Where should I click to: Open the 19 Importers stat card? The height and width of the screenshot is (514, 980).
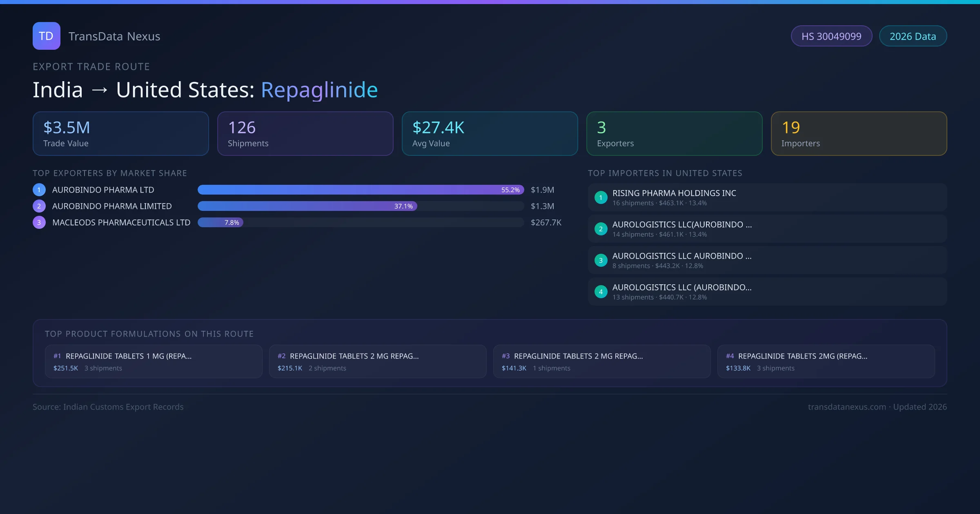pos(859,134)
